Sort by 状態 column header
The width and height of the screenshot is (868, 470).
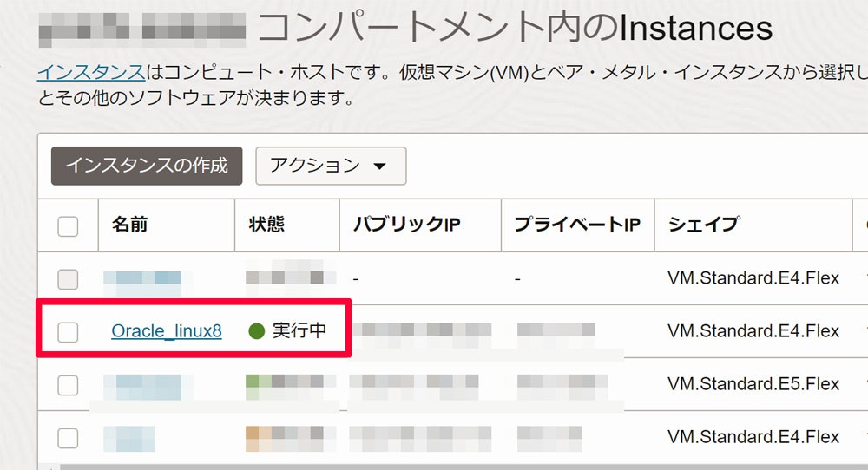point(266,224)
